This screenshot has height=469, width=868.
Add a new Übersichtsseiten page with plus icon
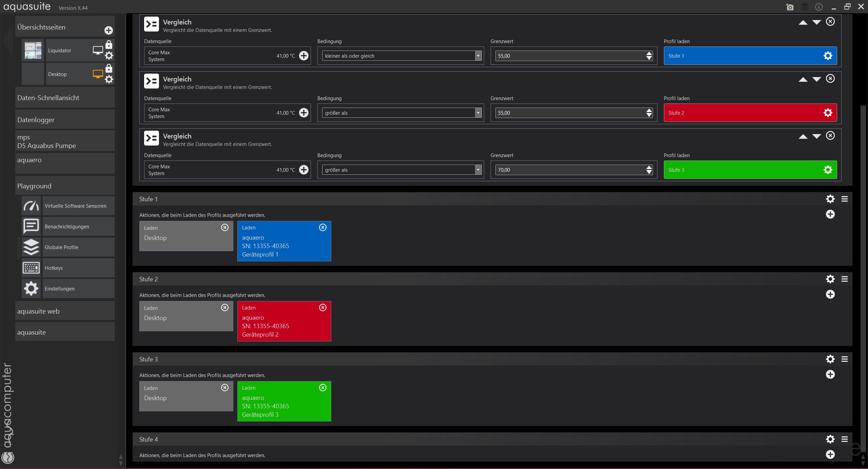pyautogui.click(x=108, y=31)
